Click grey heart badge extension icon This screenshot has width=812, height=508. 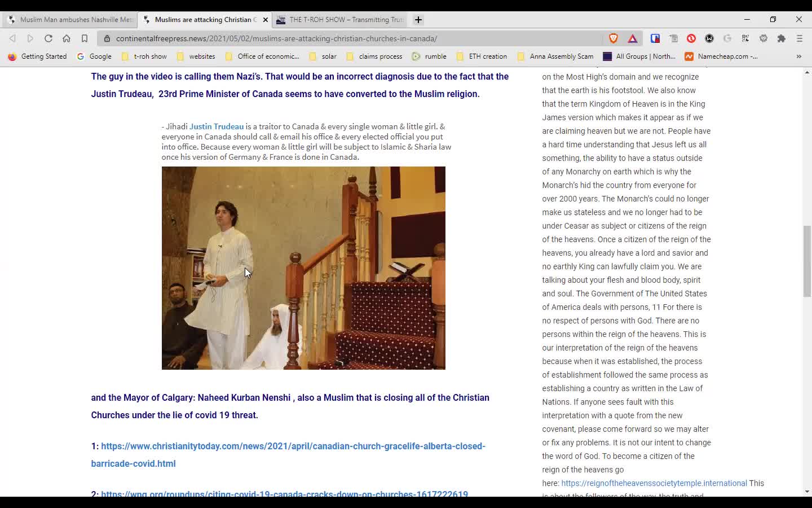pyautogui.click(x=764, y=38)
